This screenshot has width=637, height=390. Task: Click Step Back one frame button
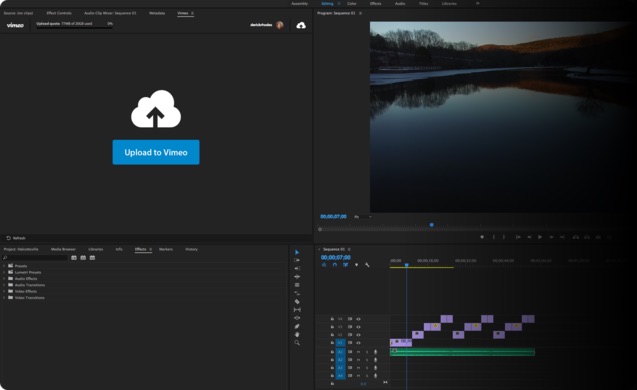[x=529, y=237]
